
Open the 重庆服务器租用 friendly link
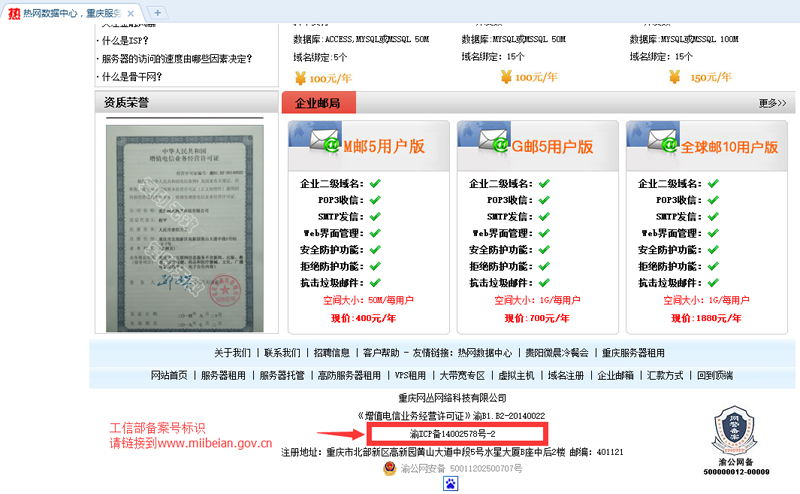pos(632,353)
